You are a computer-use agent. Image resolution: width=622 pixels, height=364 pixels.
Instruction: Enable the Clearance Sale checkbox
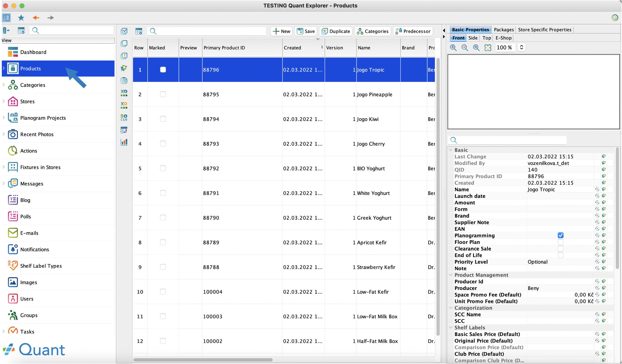(560, 249)
